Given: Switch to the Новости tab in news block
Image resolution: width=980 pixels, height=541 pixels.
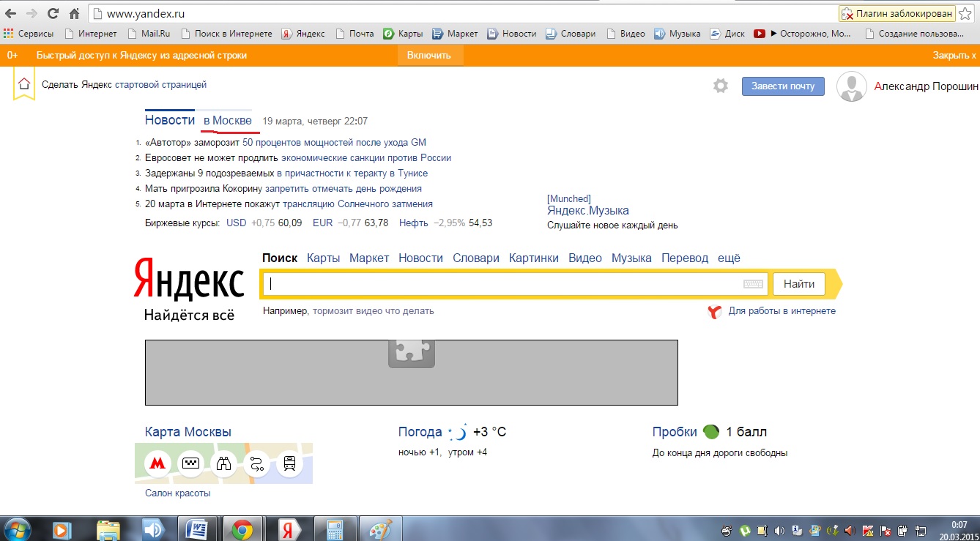Looking at the screenshot, I should [170, 121].
